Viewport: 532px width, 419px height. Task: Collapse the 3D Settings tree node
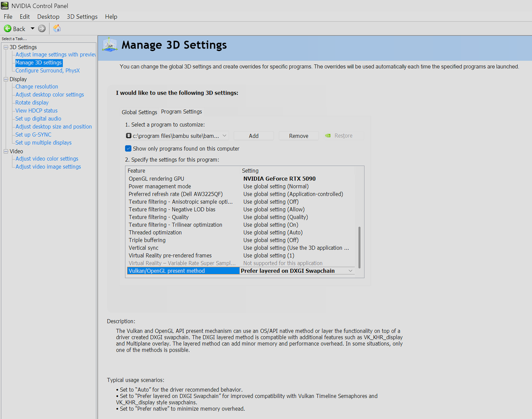pos(6,47)
